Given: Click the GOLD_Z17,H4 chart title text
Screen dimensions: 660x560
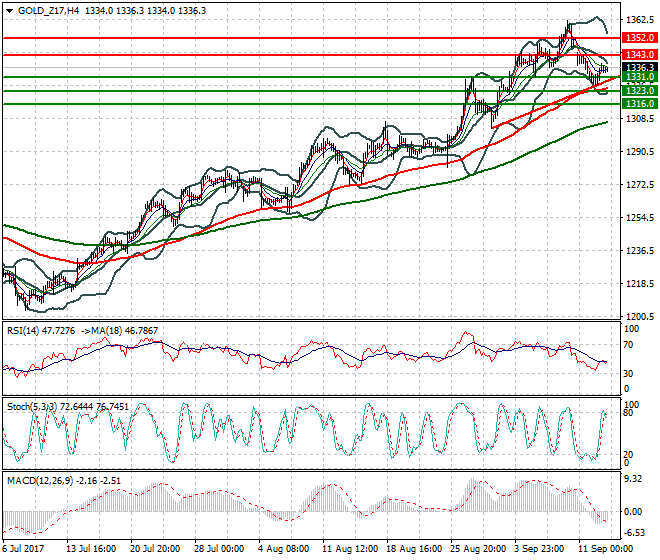Looking at the screenshot, I should click(x=48, y=11).
